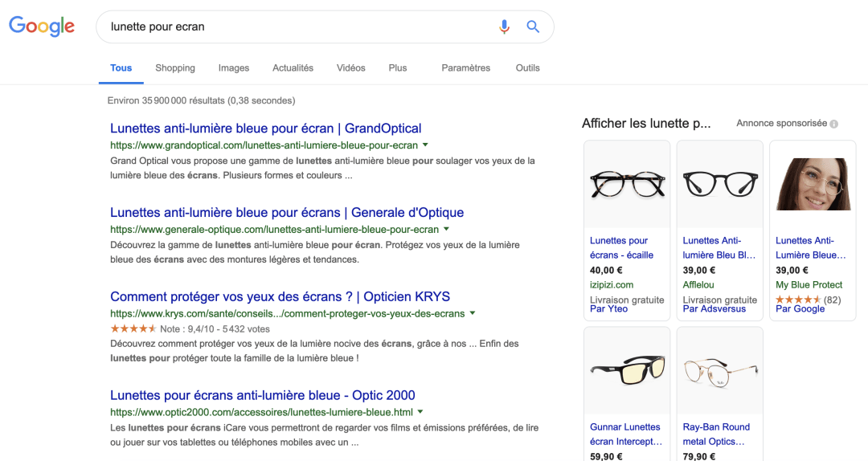Open 'Gunnar Lunettes écran Intercept...' link
The width and height of the screenshot is (868, 461).
(x=625, y=434)
